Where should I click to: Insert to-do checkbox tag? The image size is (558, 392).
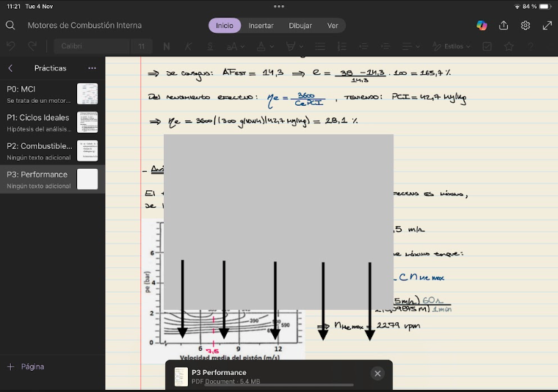pos(487,46)
